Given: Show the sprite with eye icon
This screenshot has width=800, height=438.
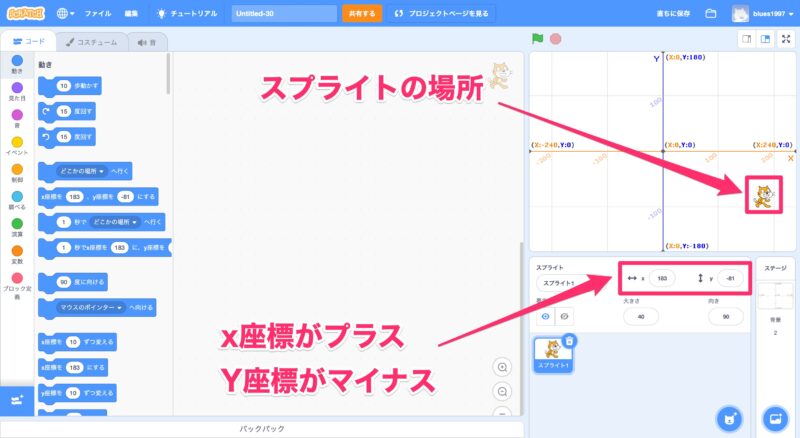Looking at the screenshot, I should point(546,315).
